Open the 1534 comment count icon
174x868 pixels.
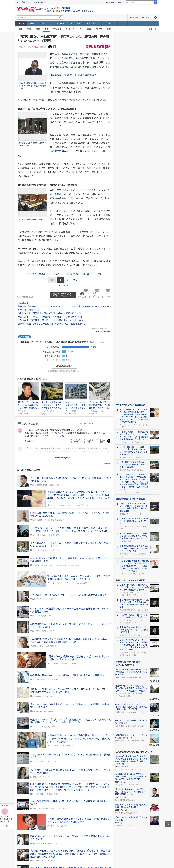point(36,47)
